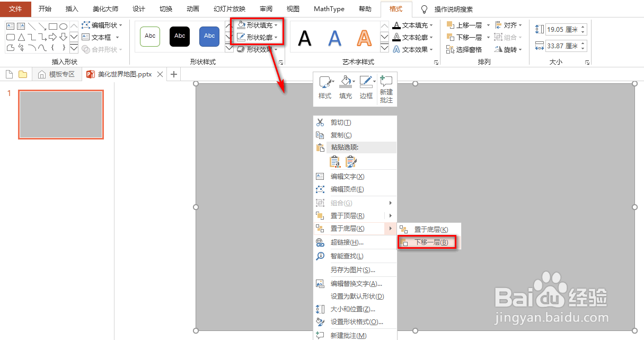Select the Oval shape tool
The width and height of the screenshot is (644, 340).
click(64, 25)
